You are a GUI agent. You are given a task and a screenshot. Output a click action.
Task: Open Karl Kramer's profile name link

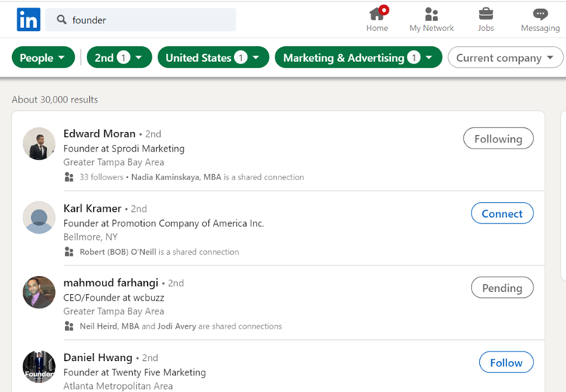(92, 209)
